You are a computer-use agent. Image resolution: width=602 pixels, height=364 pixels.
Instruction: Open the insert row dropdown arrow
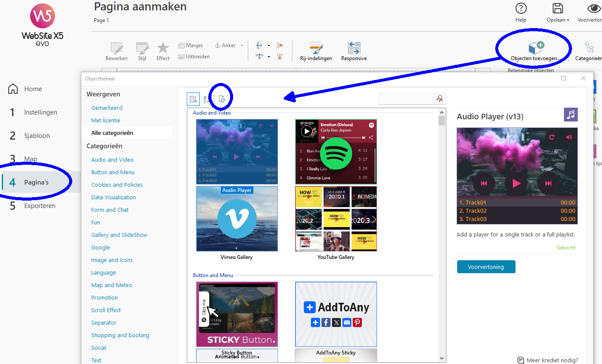pyautogui.click(x=269, y=45)
